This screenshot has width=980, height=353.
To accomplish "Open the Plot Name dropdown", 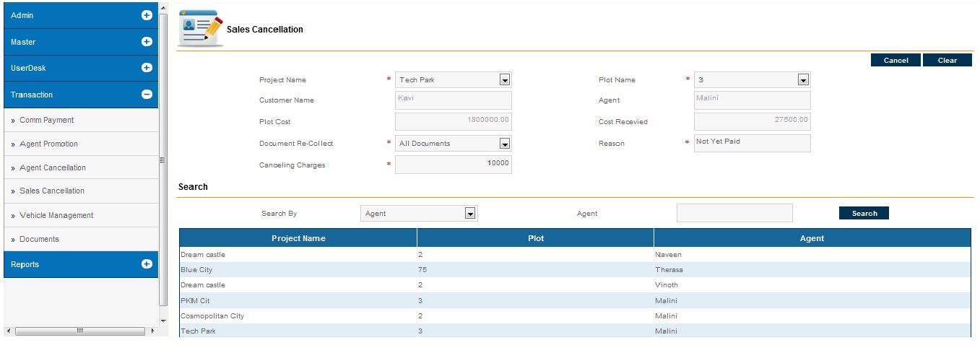I will click(803, 80).
